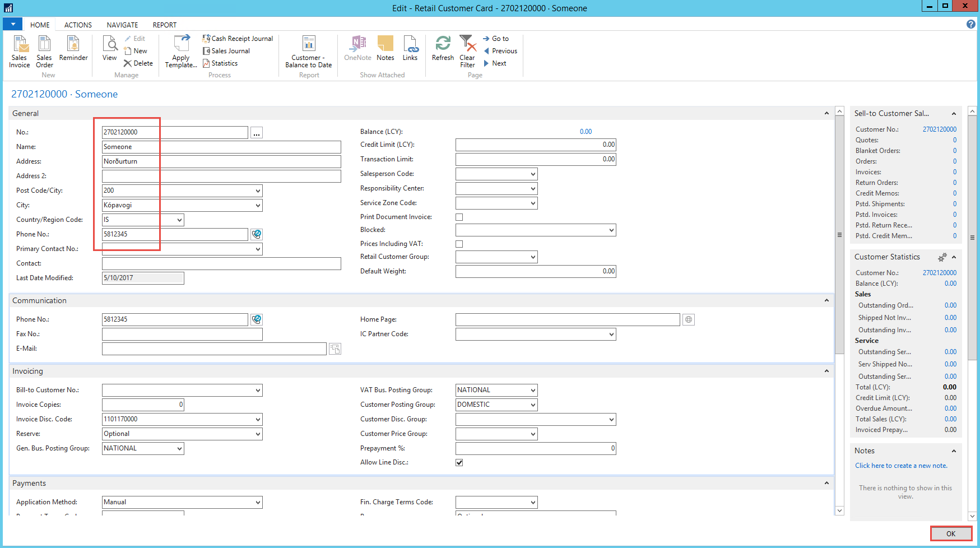The width and height of the screenshot is (980, 548).
Task: Collapse the Communication section
Action: pyautogui.click(x=826, y=301)
